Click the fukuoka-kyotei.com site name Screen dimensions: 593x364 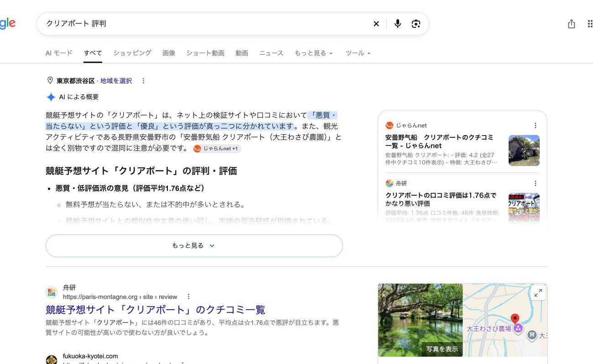pos(90,356)
